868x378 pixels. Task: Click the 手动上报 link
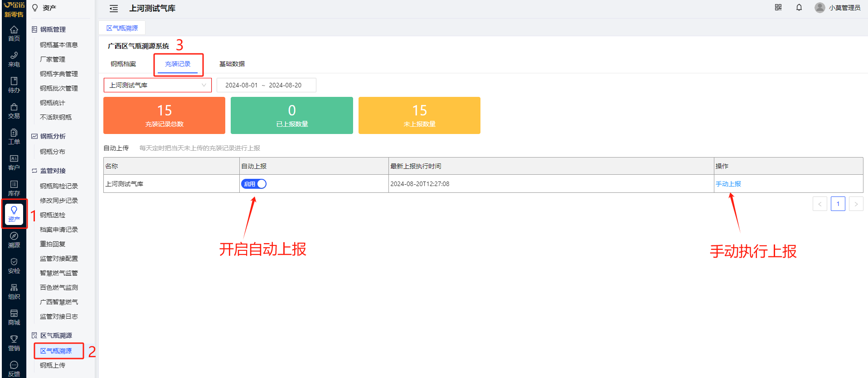[728, 184]
